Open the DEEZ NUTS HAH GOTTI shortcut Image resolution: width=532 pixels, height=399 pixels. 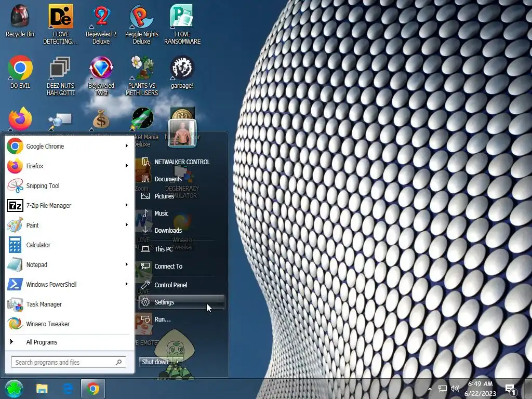[60, 76]
